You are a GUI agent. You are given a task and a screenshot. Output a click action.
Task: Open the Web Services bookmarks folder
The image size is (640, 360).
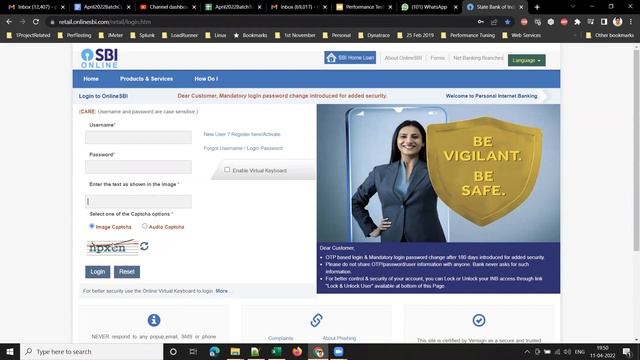[521, 35]
